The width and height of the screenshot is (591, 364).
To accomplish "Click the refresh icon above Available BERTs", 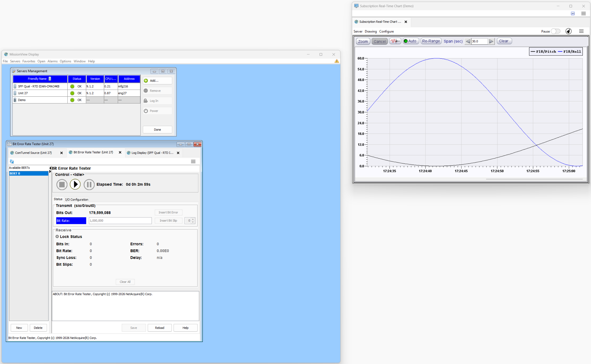I will pos(12,162).
